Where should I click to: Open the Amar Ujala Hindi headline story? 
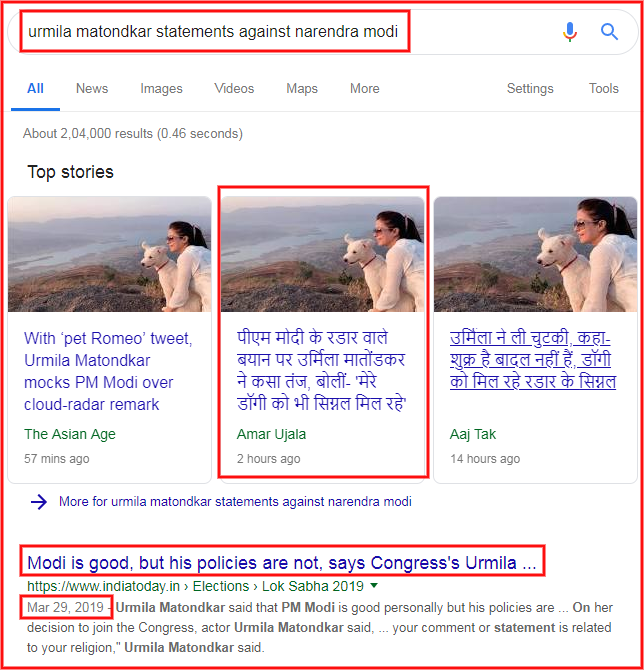tap(321, 371)
